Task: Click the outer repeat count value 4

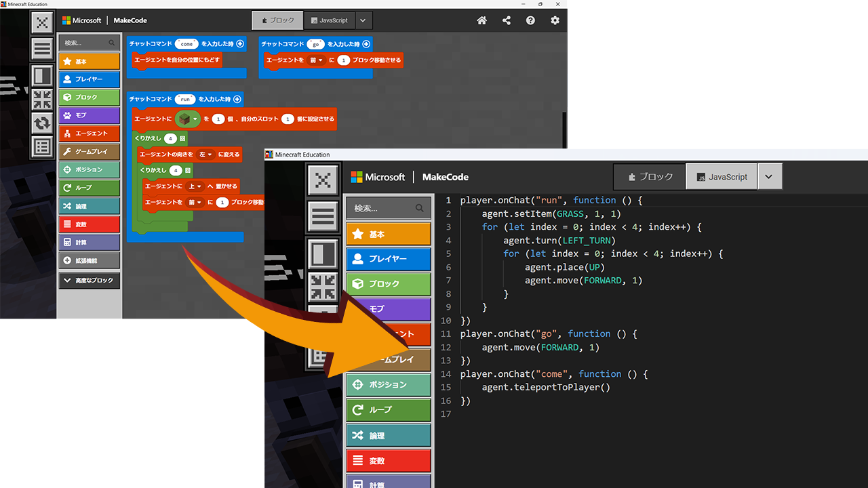Action: click(x=170, y=138)
